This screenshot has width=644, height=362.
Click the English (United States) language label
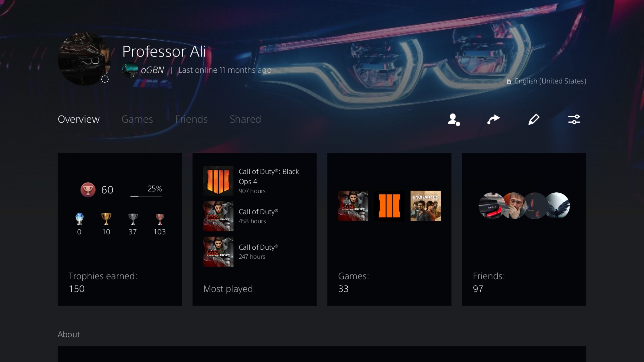pos(550,81)
